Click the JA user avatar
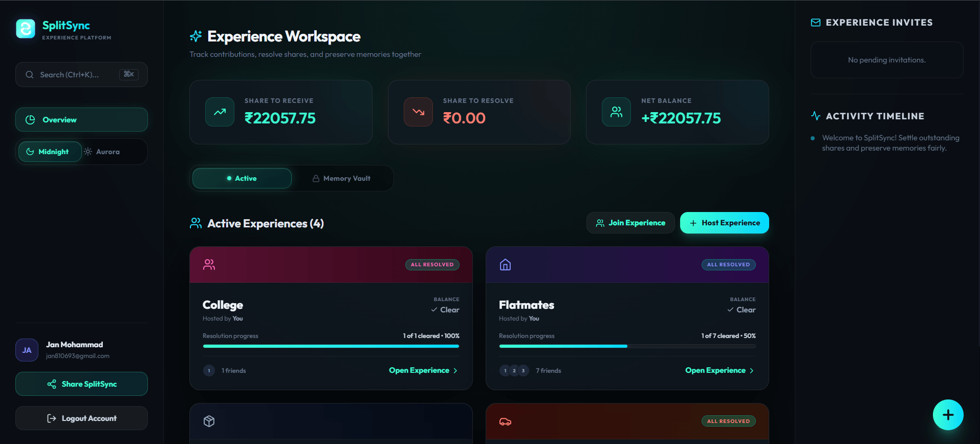 tap(27, 350)
